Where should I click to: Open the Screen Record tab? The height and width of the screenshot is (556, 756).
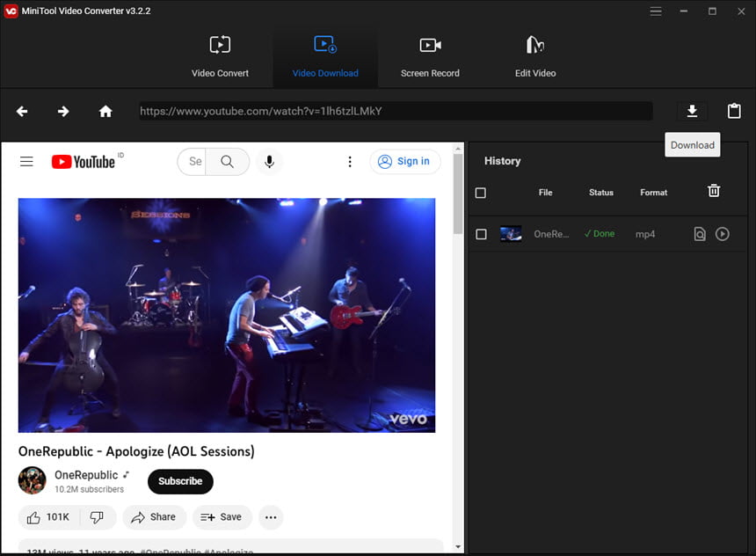tap(430, 56)
